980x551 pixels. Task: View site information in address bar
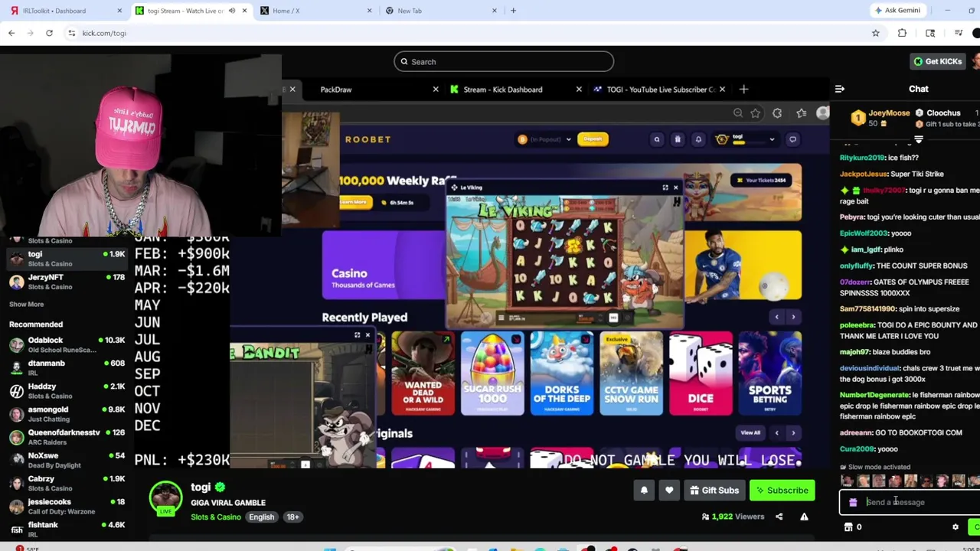click(x=71, y=33)
